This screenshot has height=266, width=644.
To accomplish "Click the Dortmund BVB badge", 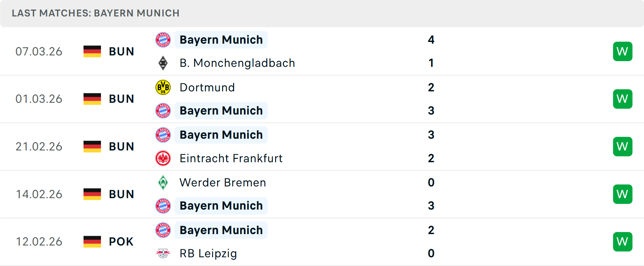I will (163, 87).
